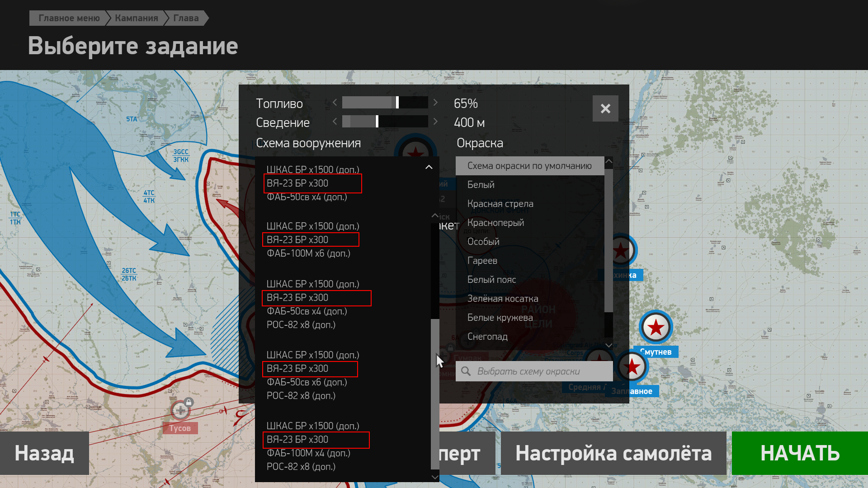
Task: Choose the Белые кружева paint scheme
Action: click(x=530, y=318)
